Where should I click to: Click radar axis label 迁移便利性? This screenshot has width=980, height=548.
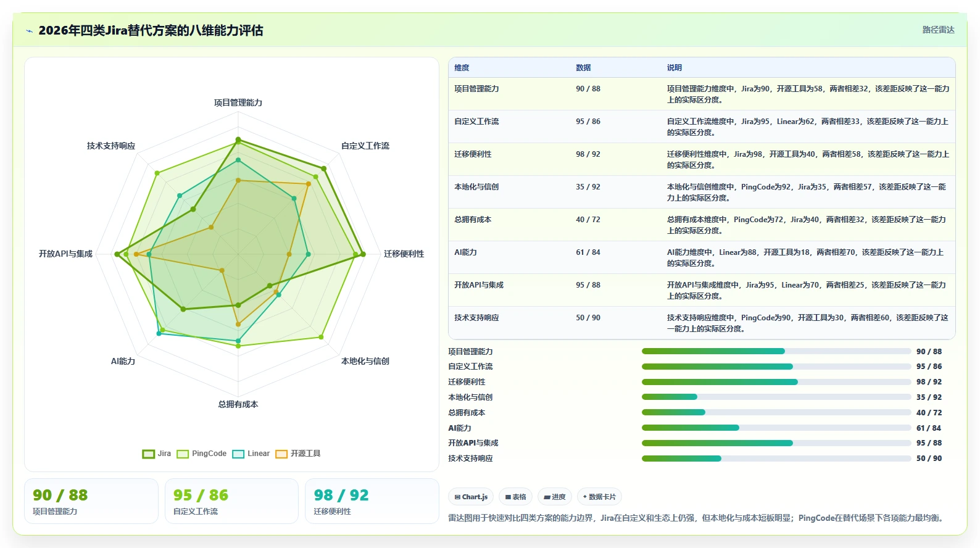point(404,254)
